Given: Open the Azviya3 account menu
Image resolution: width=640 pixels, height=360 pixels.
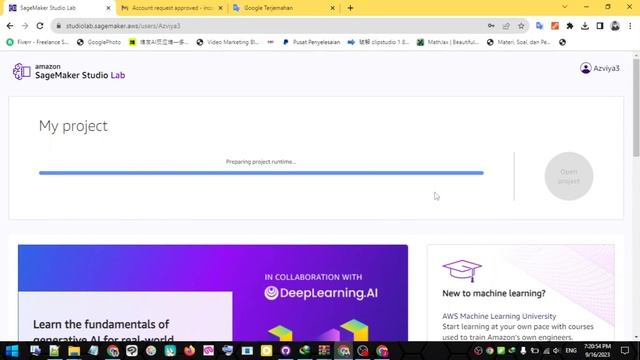Looking at the screenshot, I should [x=600, y=68].
